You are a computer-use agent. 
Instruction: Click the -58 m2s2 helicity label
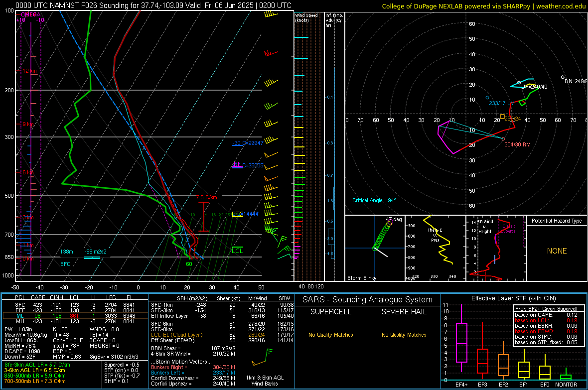point(95,252)
